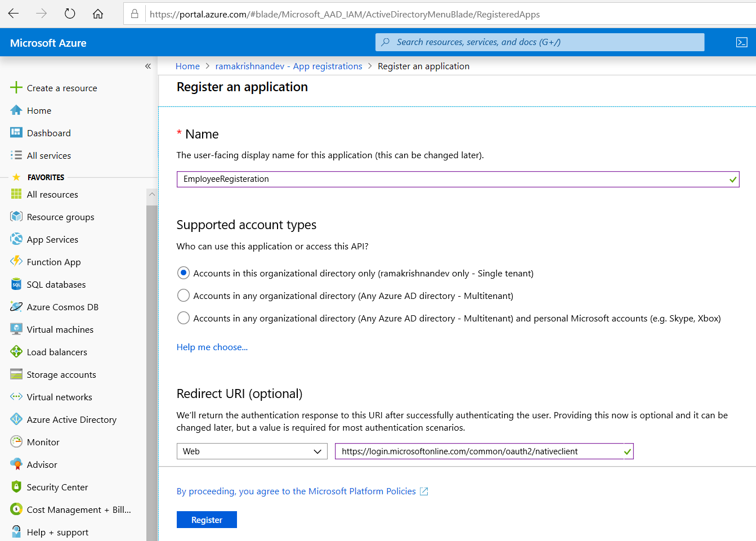Click the FAVORITES star icon
This screenshot has height=541, width=756.
(16, 177)
